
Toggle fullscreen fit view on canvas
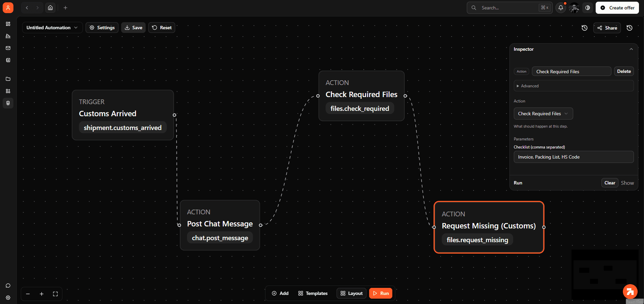(x=55, y=294)
